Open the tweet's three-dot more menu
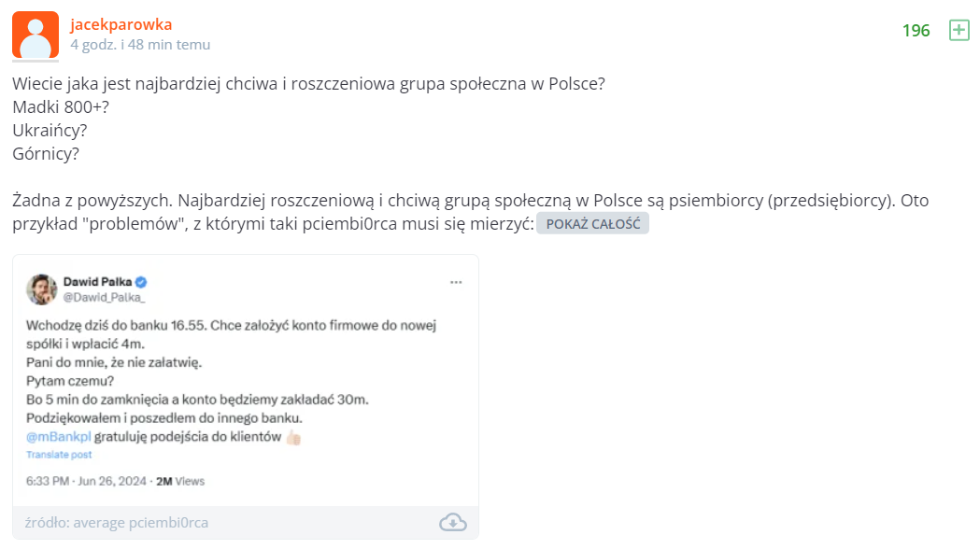This screenshot has width=980, height=549. (x=456, y=282)
